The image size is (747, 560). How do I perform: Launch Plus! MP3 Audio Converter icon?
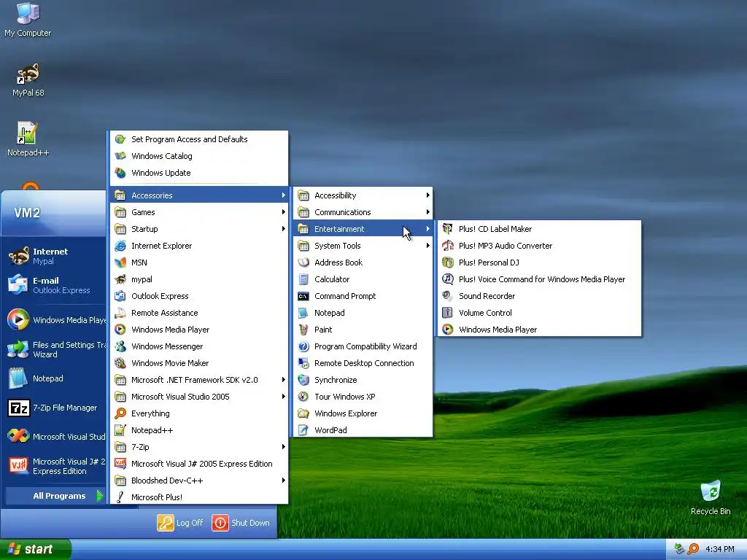[447, 246]
